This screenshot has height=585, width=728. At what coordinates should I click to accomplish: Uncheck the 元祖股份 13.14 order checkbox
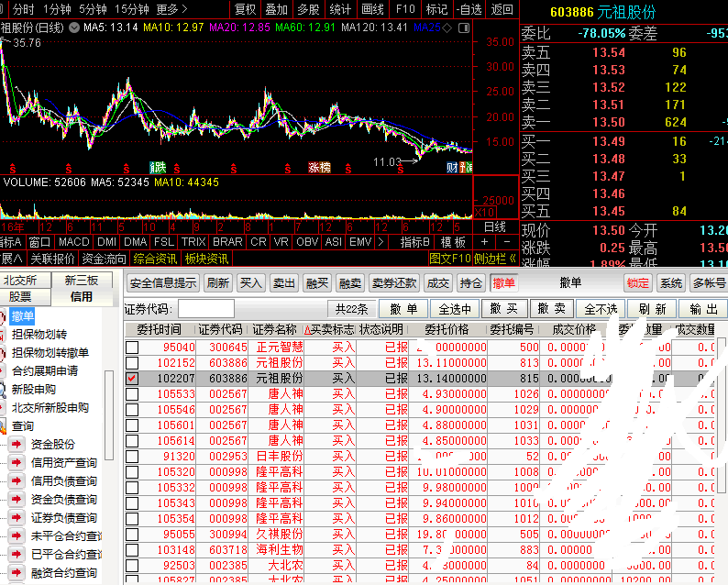(132, 379)
